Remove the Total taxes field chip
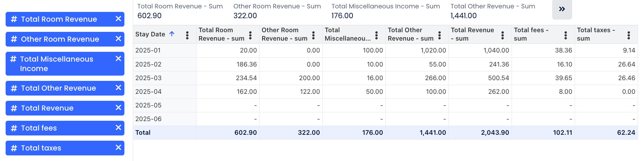This screenshot has width=644, height=161. (118, 148)
